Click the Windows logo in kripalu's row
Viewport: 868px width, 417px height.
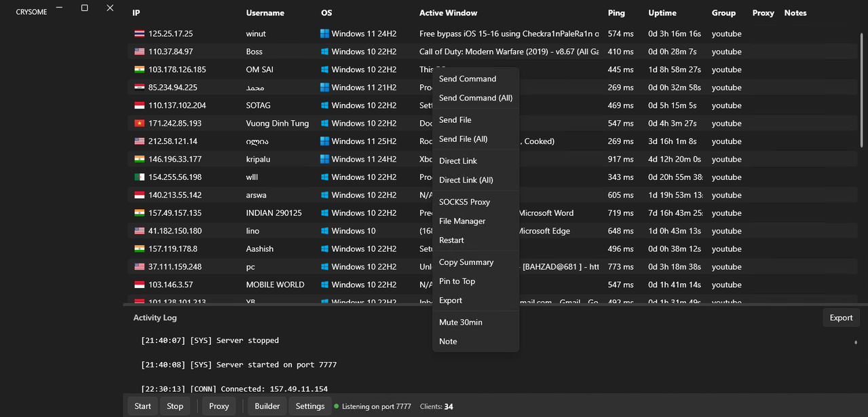pyautogui.click(x=324, y=159)
